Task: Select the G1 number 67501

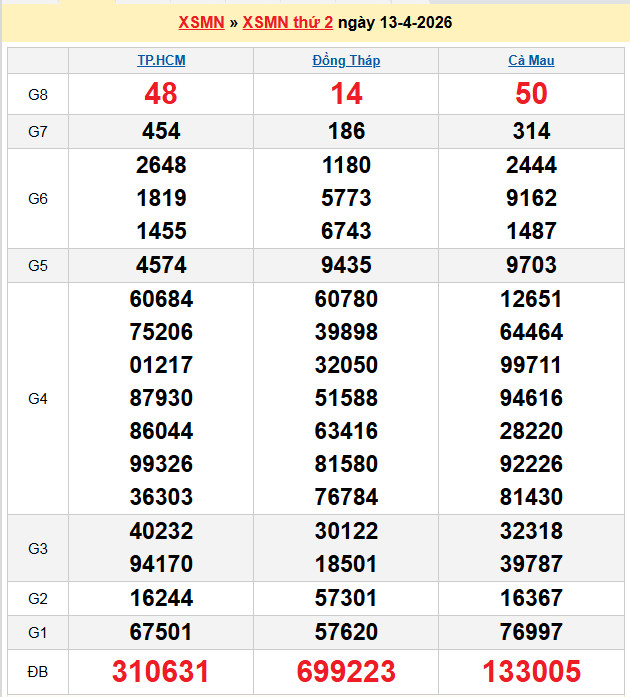Action: point(161,632)
